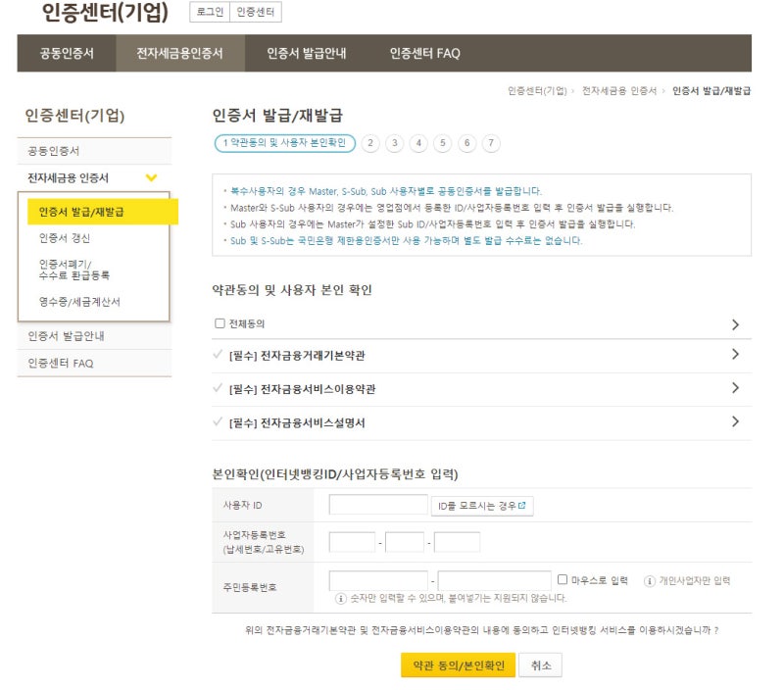Select the 전자세금용인증서 top navigation tab
The height and width of the screenshot is (690, 784).
click(180, 53)
